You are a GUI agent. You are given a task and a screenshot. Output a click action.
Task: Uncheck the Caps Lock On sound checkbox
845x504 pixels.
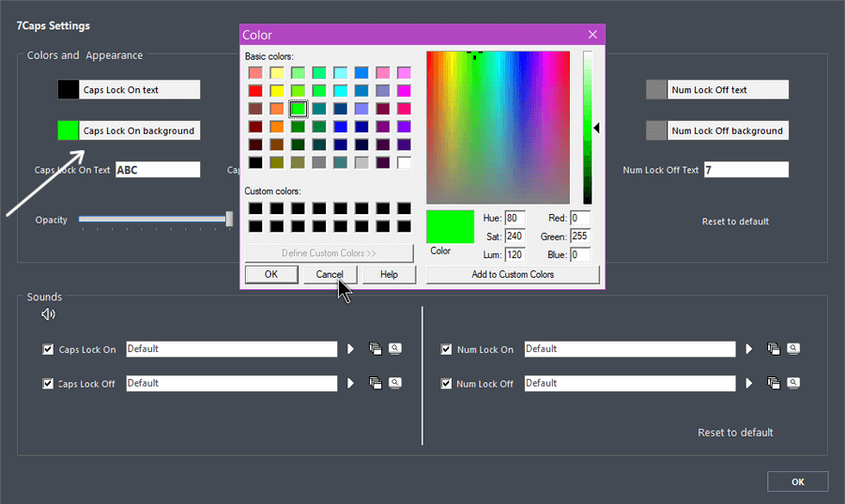[48, 349]
